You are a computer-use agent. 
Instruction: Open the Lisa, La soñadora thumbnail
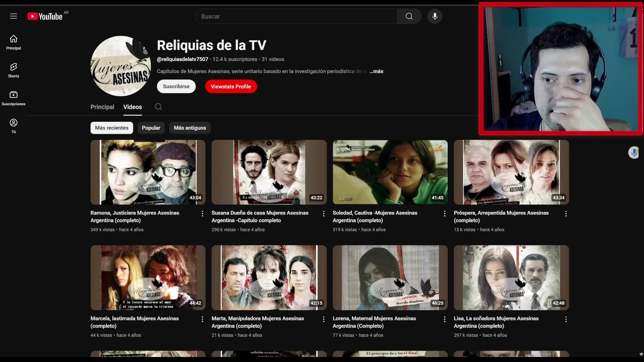(511, 278)
